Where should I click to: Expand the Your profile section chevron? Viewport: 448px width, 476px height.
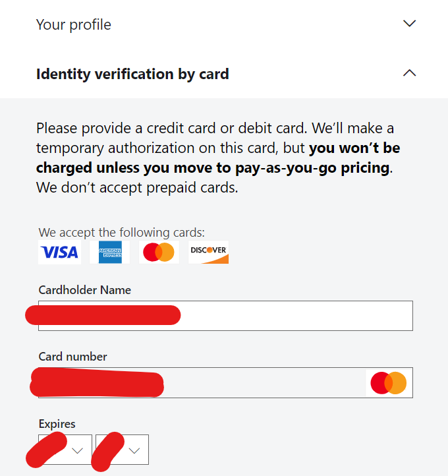coord(409,23)
